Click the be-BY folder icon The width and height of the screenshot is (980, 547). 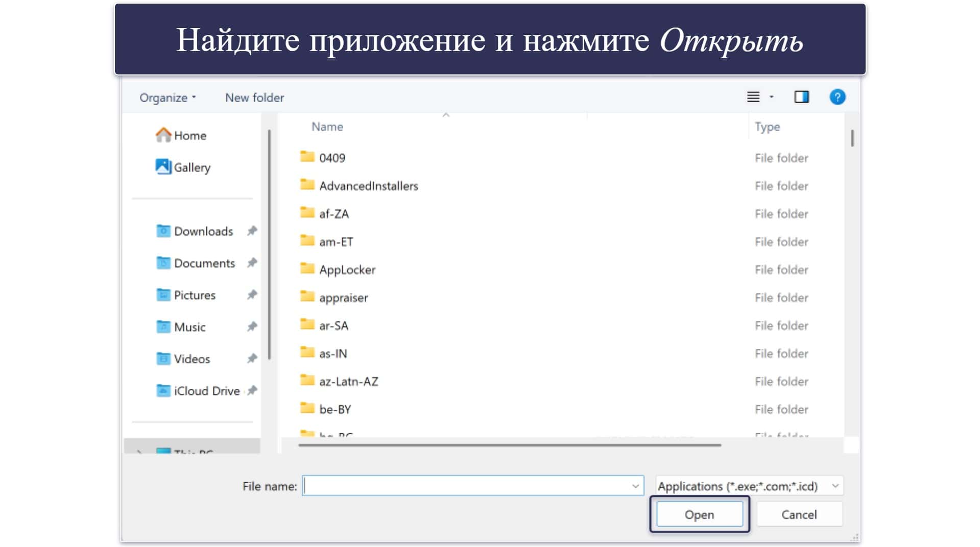coord(307,408)
